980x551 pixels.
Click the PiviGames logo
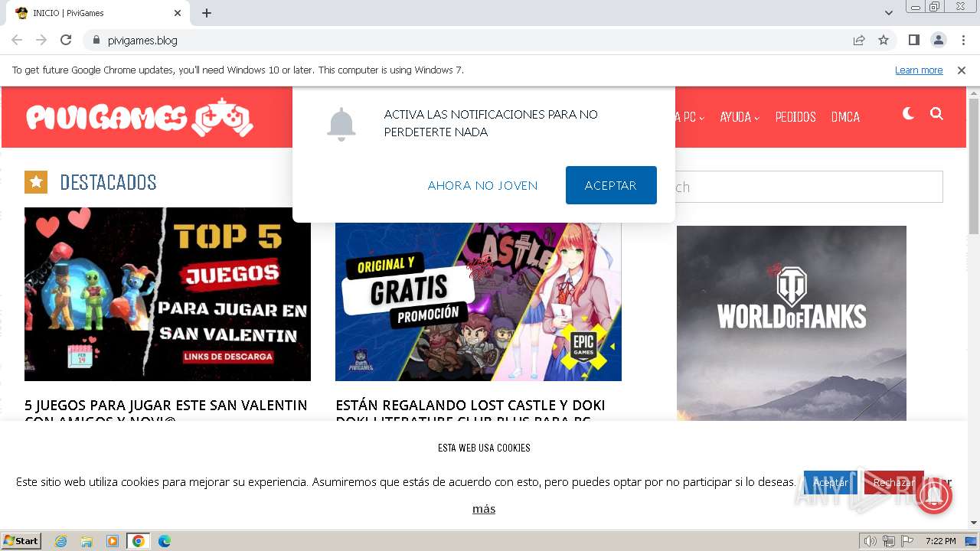click(x=139, y=117)
